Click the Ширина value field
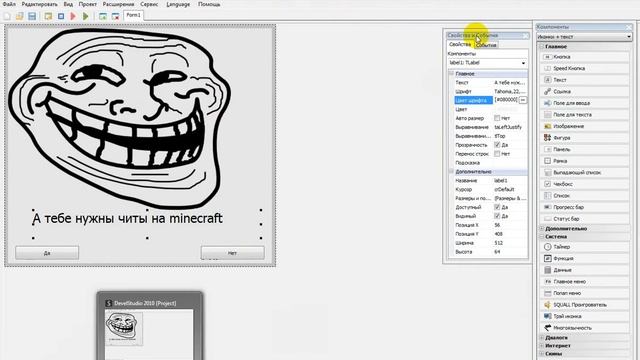 coord(510,243)
